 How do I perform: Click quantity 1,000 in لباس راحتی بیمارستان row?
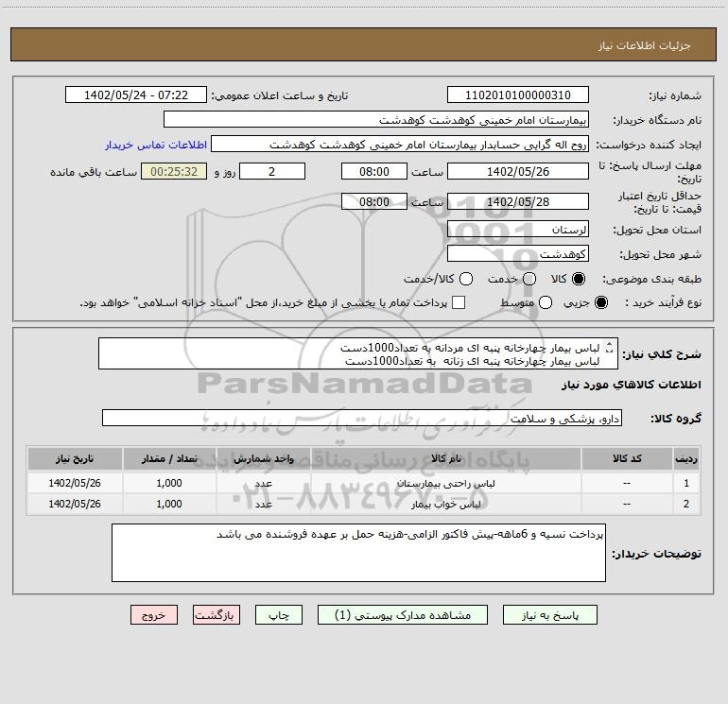point(169,483)
